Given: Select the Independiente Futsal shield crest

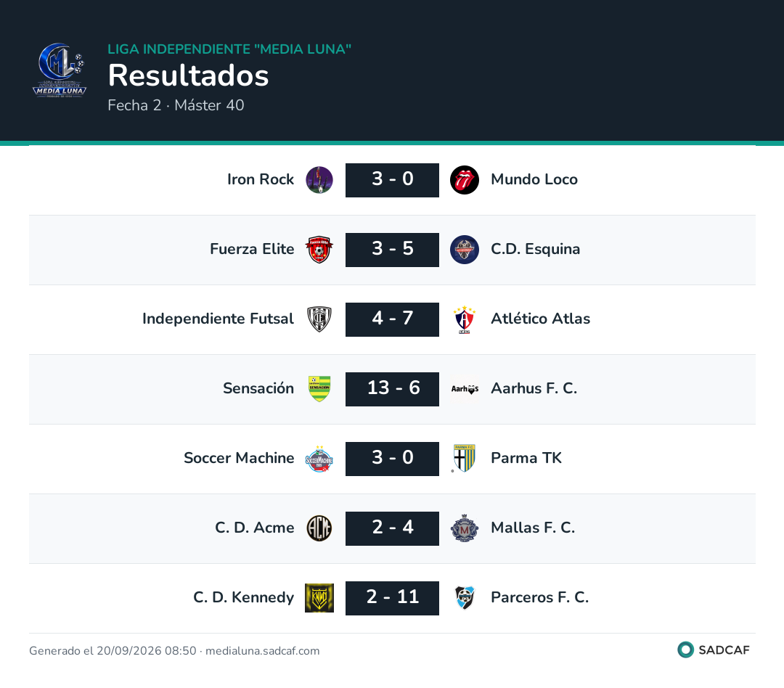Looking at the screenshot, I should (319, 319).
